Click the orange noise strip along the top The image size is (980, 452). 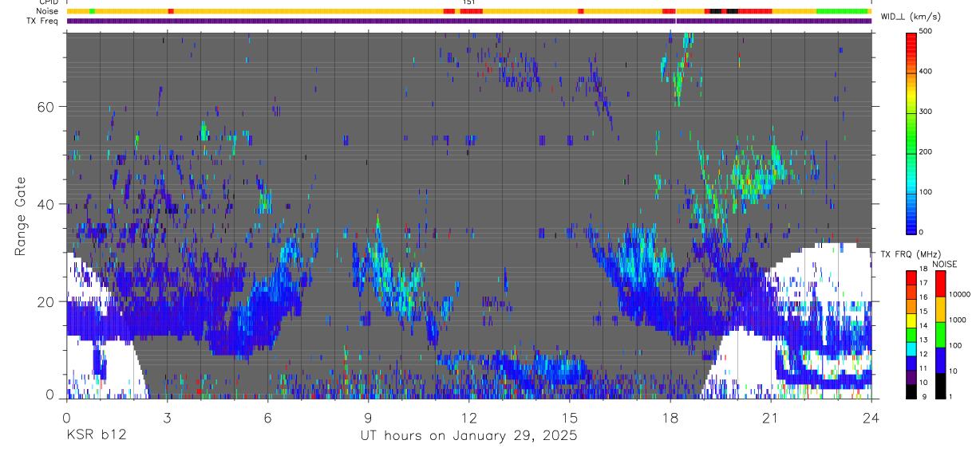[468, 11]
